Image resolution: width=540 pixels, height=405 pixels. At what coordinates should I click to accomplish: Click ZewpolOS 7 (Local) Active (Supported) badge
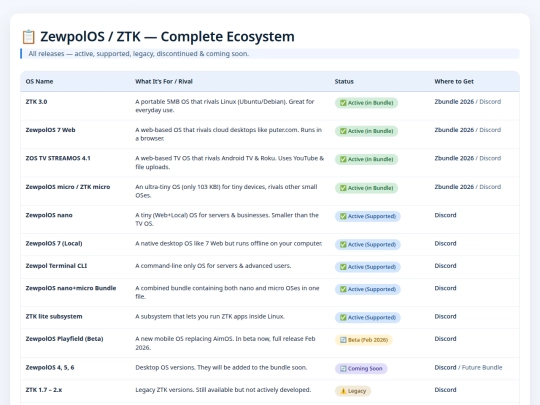click(x=368, y=244)
